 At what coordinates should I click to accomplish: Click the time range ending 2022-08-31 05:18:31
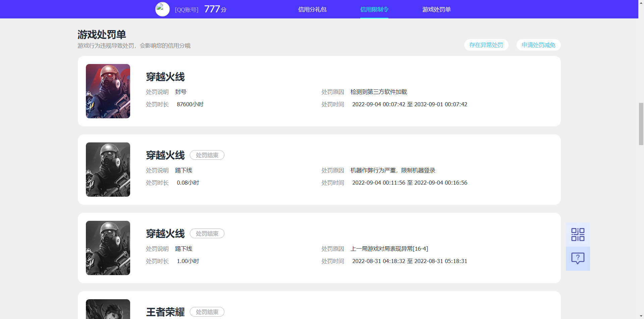[410, 261]
